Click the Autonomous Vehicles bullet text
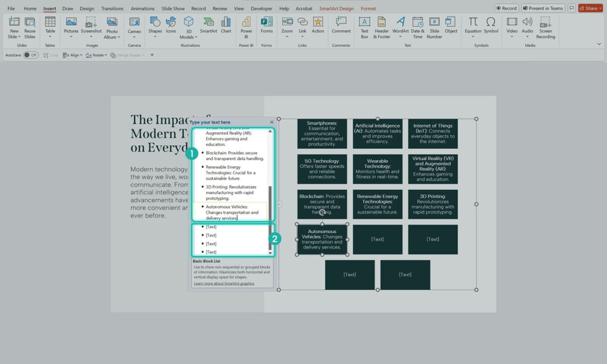 232,212
